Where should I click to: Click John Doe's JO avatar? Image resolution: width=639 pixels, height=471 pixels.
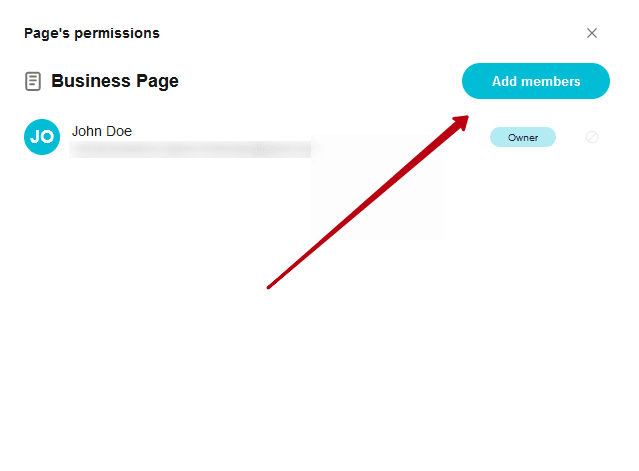[42, 137]
